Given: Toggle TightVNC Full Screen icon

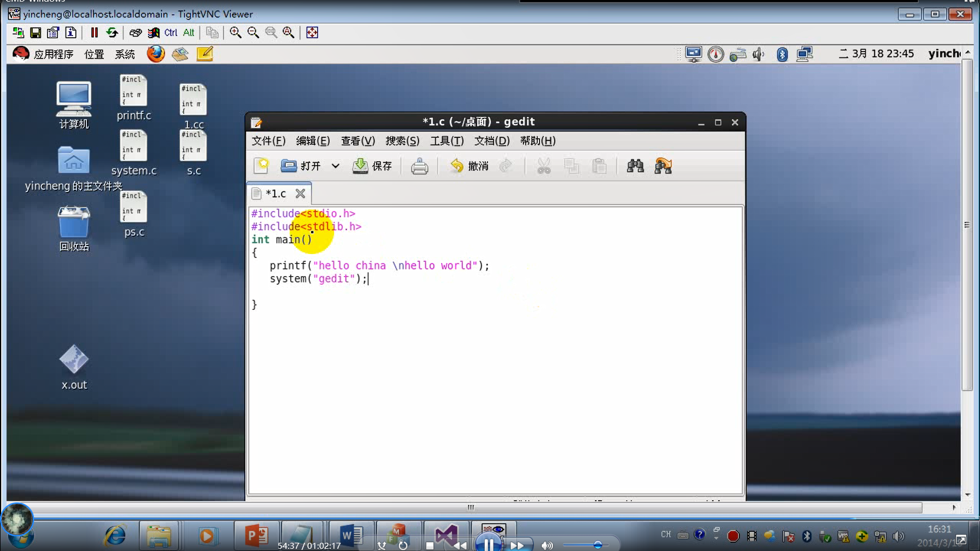Looking at the screenshot, I should [312, 33].
